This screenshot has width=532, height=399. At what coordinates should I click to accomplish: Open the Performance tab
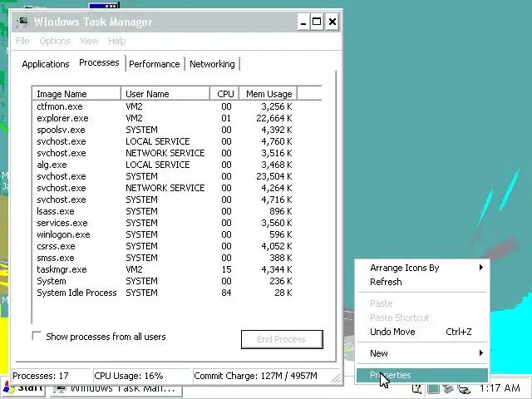[155, 64]
